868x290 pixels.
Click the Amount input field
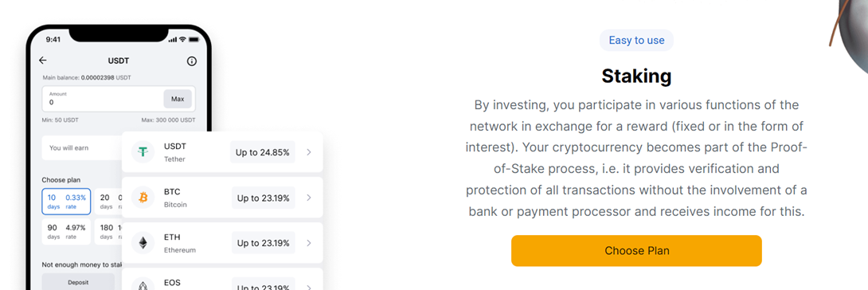[x=119, y=99]
